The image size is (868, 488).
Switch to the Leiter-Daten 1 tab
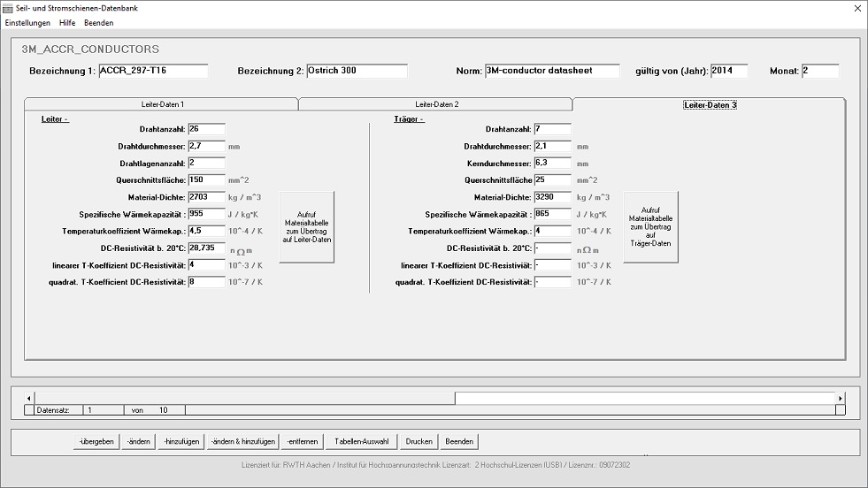tap(162, 104)
